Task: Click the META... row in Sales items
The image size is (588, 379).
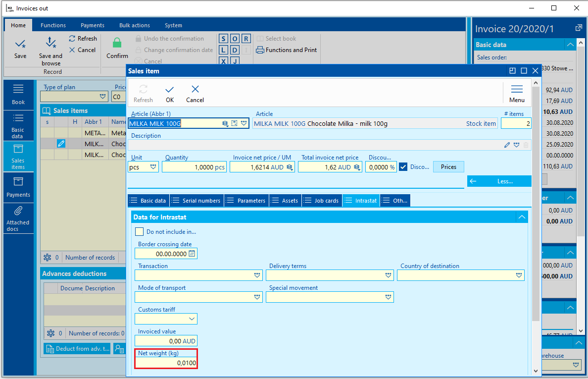Action: [83, 133]
